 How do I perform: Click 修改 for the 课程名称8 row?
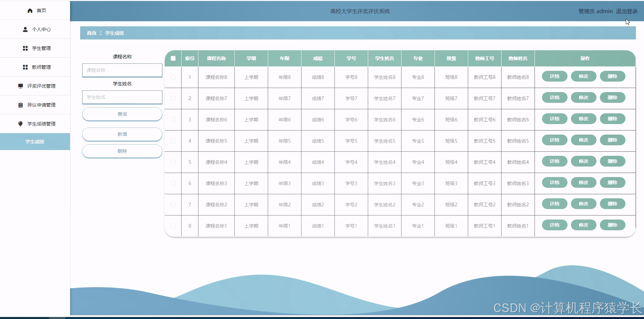(583, 76)
